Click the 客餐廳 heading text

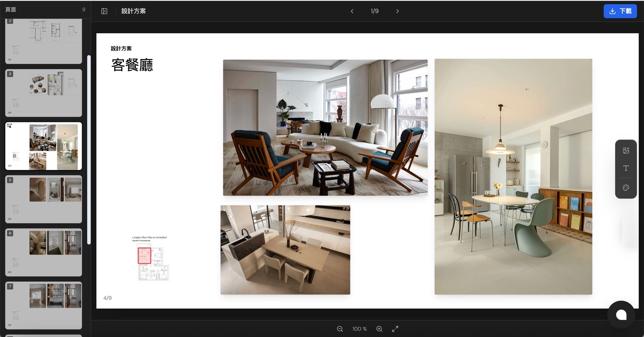pos(132,65)
